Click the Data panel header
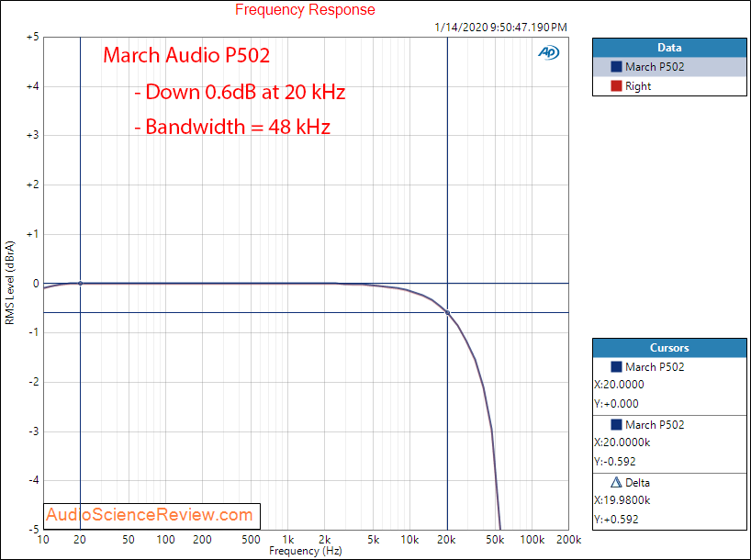 pos(669,48)
